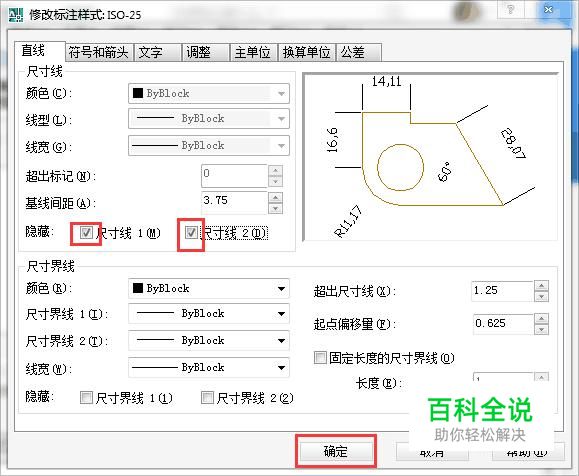This screenshot has width=579, height=476.
Task: Switch to the 直线 tab
Action: coord(40,51)
